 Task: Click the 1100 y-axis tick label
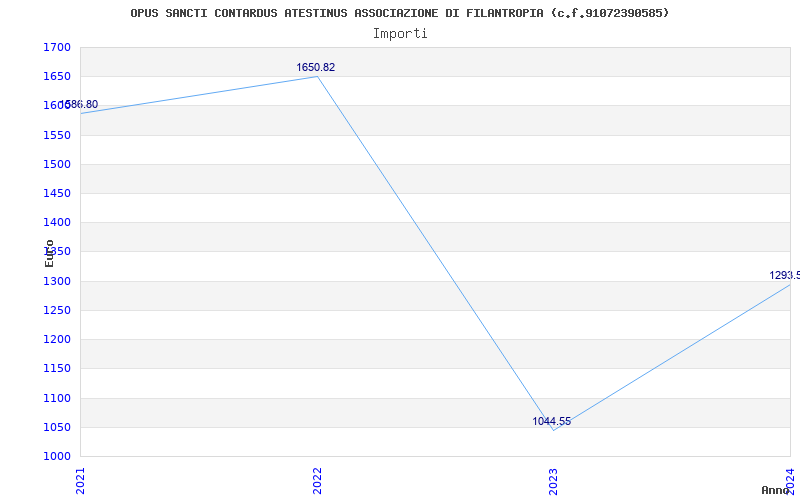pos(57,398)
